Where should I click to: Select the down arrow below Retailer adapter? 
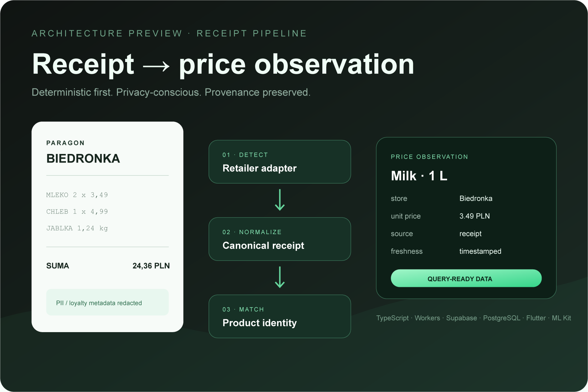coord(280,200)
